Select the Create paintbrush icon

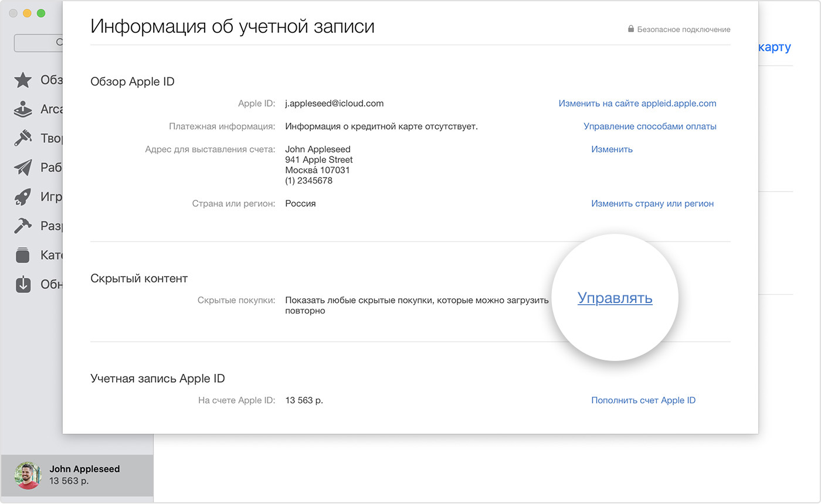[x=23, y=138]
